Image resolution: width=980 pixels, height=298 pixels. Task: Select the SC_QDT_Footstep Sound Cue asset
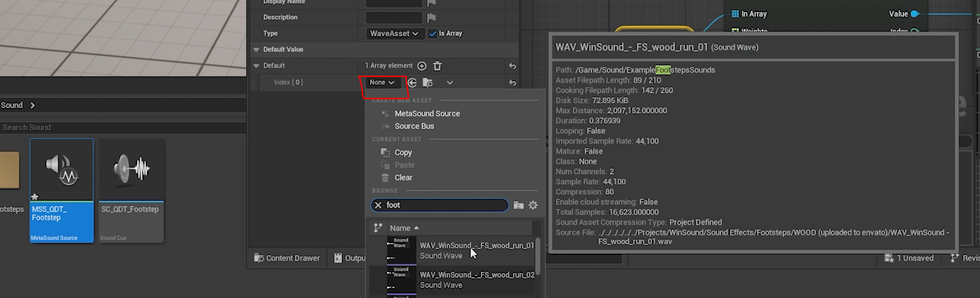[131, 191]
